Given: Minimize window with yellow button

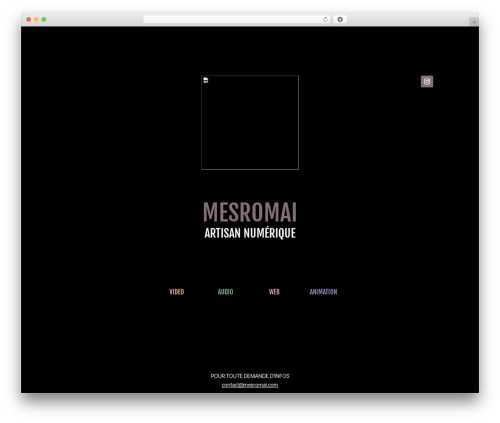Looking at the screenshot, I should (36, 19).
